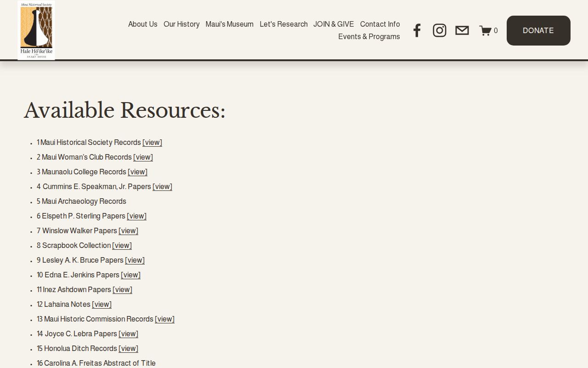Open the Our History menu
This screenshot has width=588, height=368.
181,24
